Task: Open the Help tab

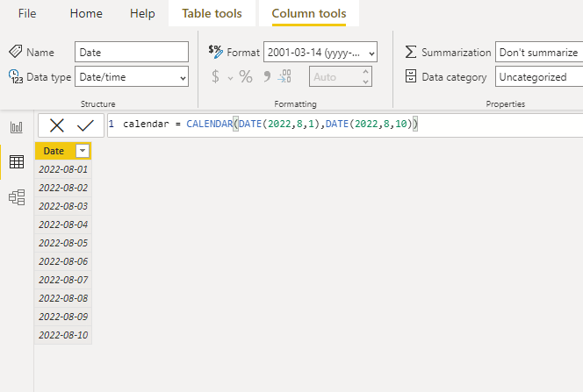Action: click(142, 13)
